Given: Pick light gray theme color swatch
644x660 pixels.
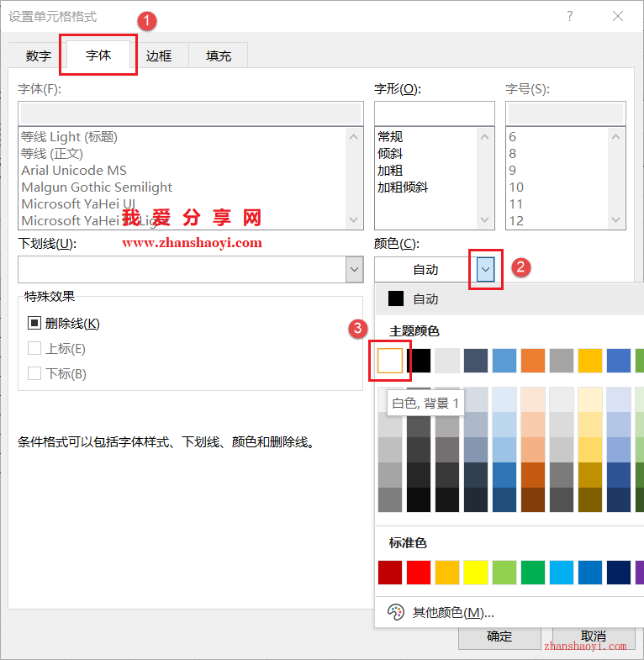Looking at the screenshot, I should [x=447, y=361].
